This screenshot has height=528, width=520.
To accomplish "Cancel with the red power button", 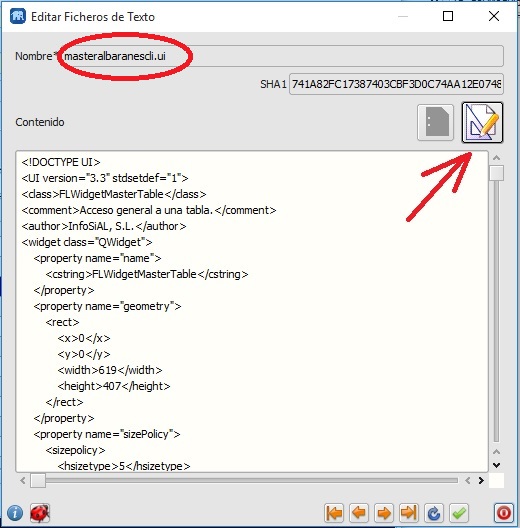I will pos(504,513).
